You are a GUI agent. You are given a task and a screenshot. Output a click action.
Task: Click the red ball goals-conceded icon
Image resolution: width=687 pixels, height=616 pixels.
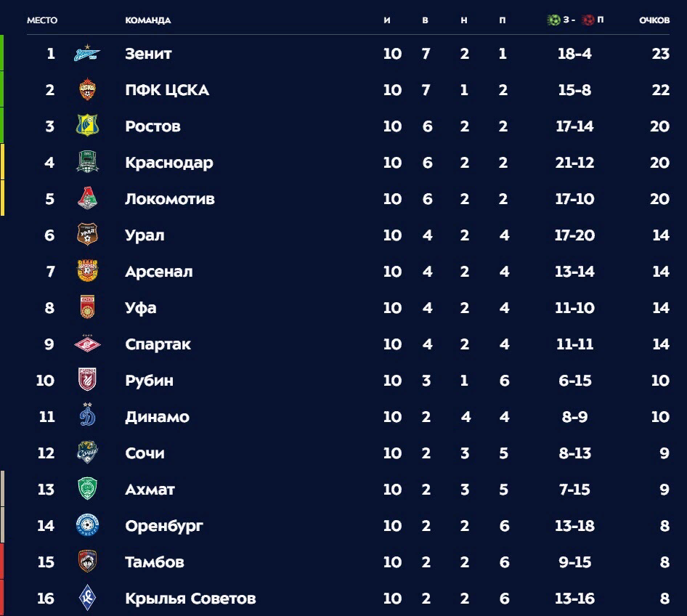[x=588, y=20]
